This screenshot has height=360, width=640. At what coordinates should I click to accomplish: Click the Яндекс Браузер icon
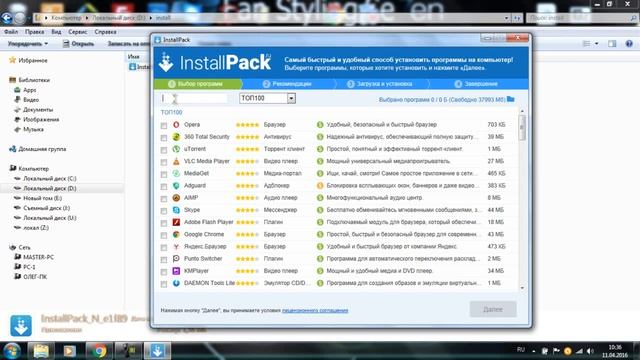pyautogui.click(x=176, y=247)
